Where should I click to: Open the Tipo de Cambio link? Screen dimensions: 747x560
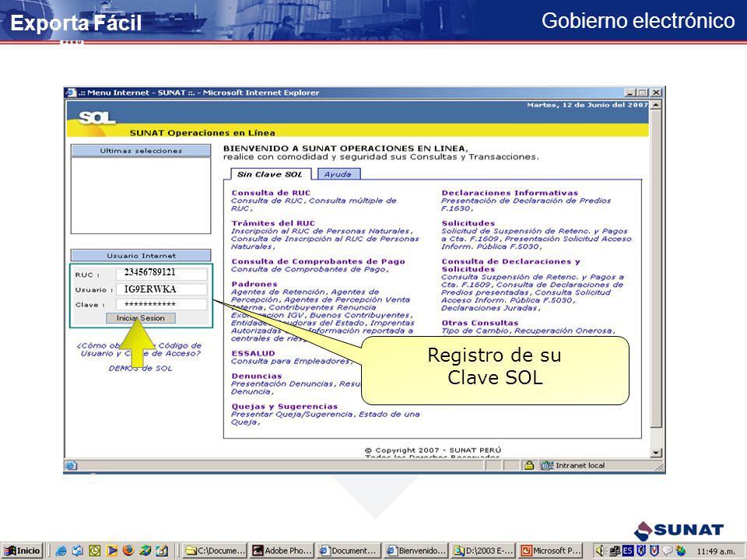tap(475, 331)
